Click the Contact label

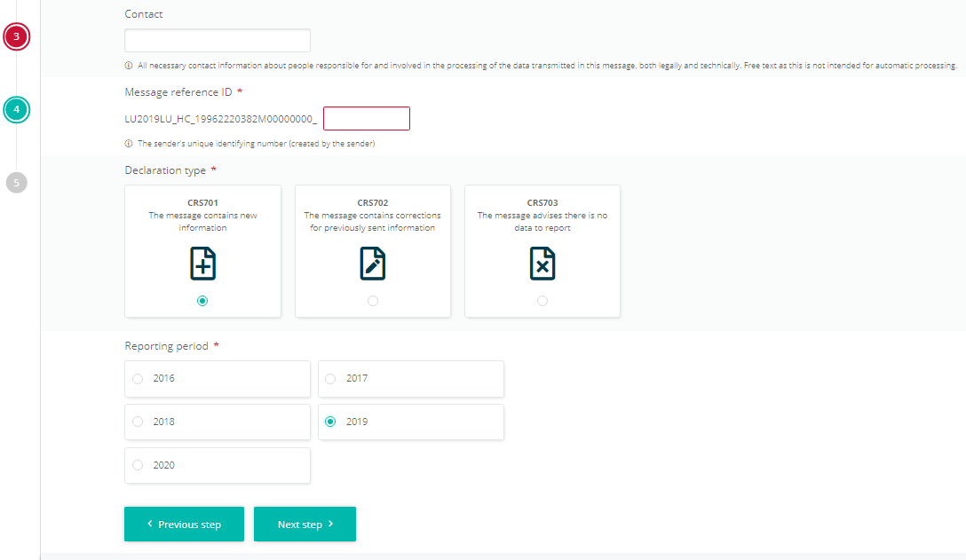click(x=144, y=14)
